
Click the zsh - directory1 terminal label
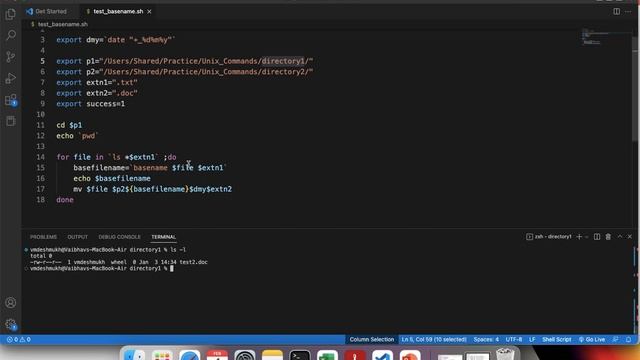(x=549, y=237)
